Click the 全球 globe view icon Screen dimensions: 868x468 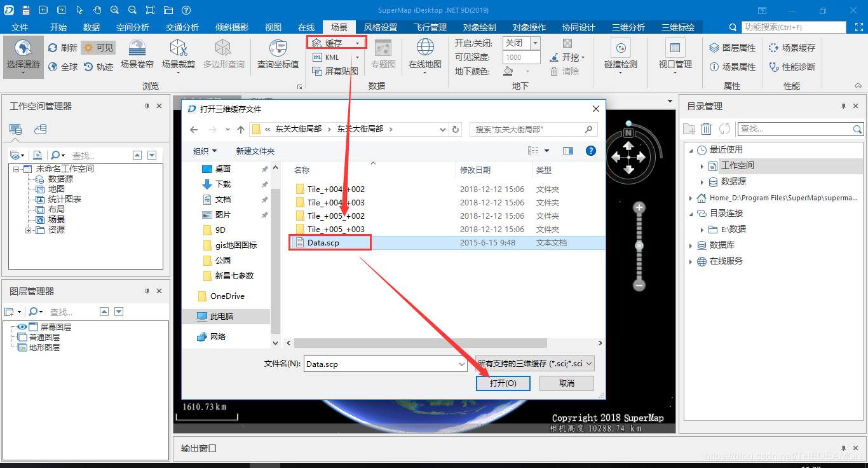coord(53,67)
